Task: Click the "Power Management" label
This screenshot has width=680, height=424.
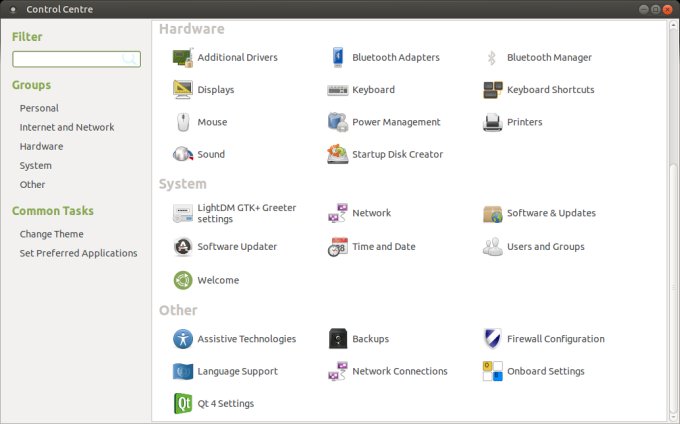Action: (x=396, y=122)
